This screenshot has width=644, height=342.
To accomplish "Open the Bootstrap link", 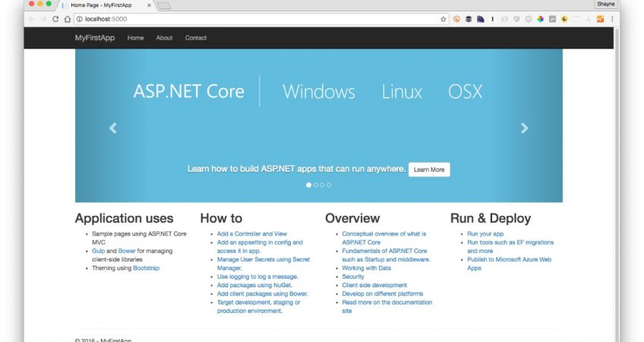I will click(x=147, y=268).
